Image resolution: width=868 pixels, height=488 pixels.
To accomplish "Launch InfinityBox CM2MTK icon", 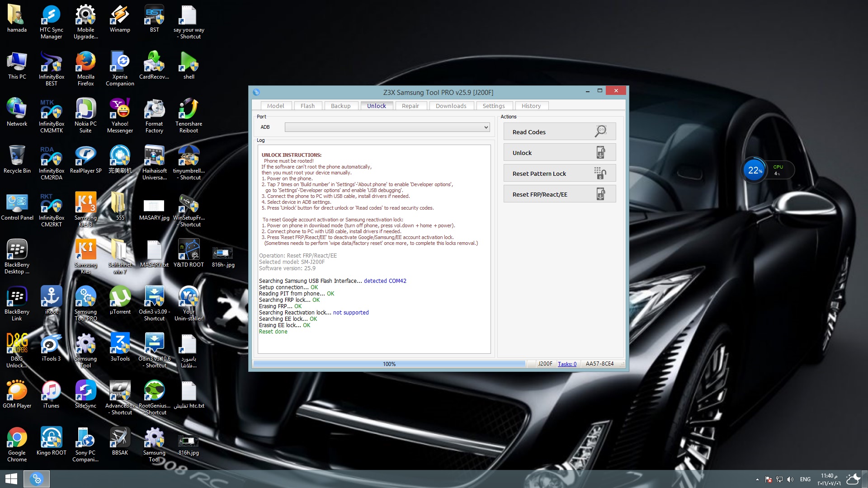I will coord(51,116).
